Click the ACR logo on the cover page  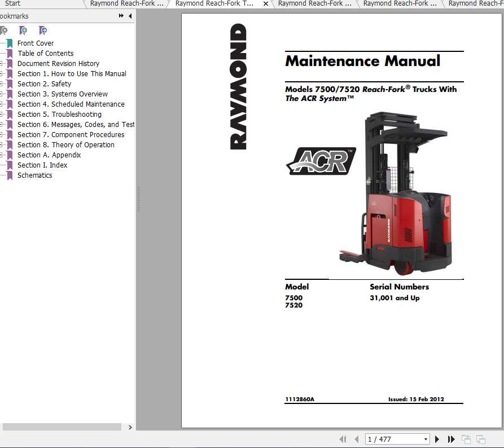[x=321, y=161]
